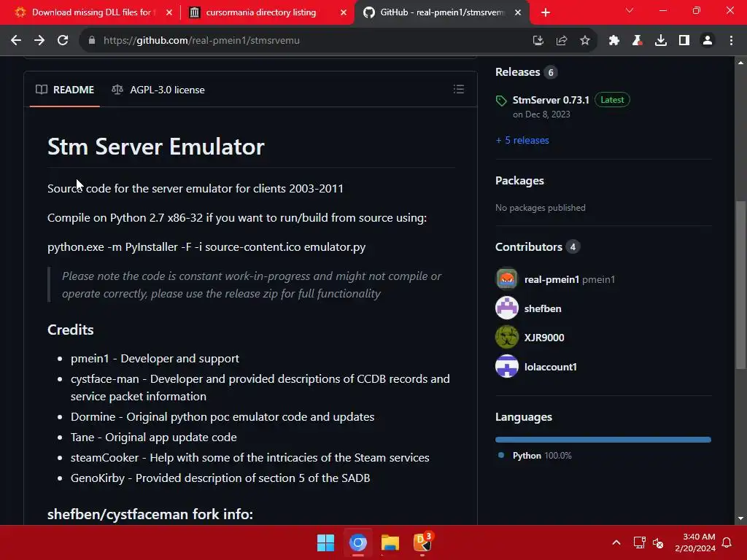Click the page vertical scrollbar thumb
The width and height of the screenshot is (747, 560).
pos(740,284)
